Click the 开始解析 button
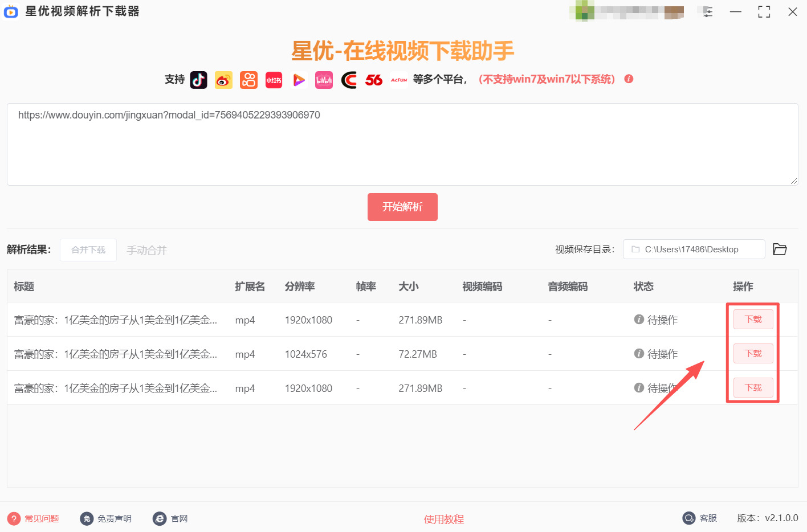807x532 pixels. coord(402,207)
